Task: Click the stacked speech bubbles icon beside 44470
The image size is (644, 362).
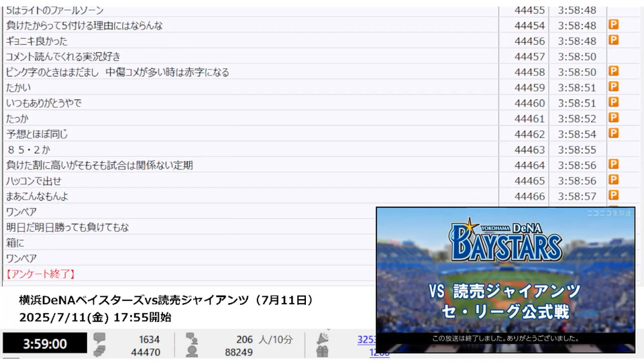Action: [99, 352]
